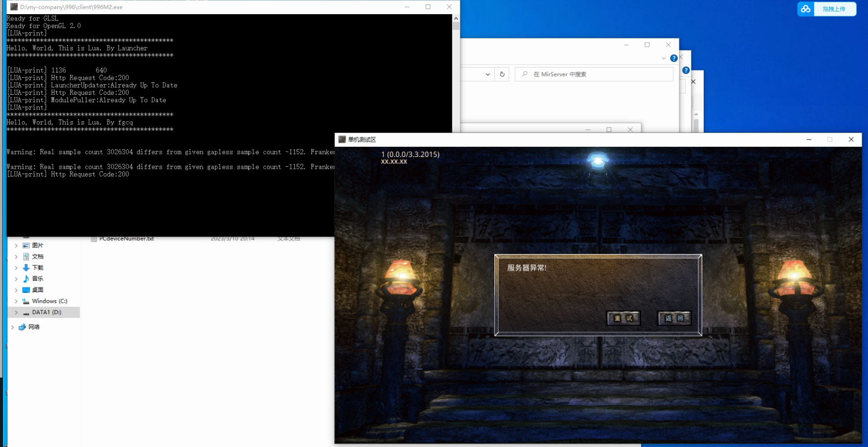Image resolution: width=868 pixels, height=447 pixels.
Task: Click the 网络 network icon in the sidebar
Action: coord(22,327)
